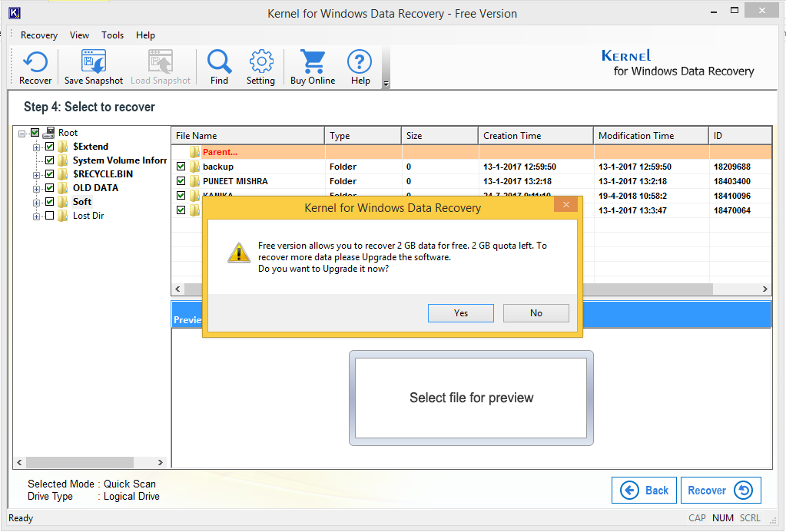Click the Root drive icon in tree
The image size is (786, 532).
(x=48, y=133)
